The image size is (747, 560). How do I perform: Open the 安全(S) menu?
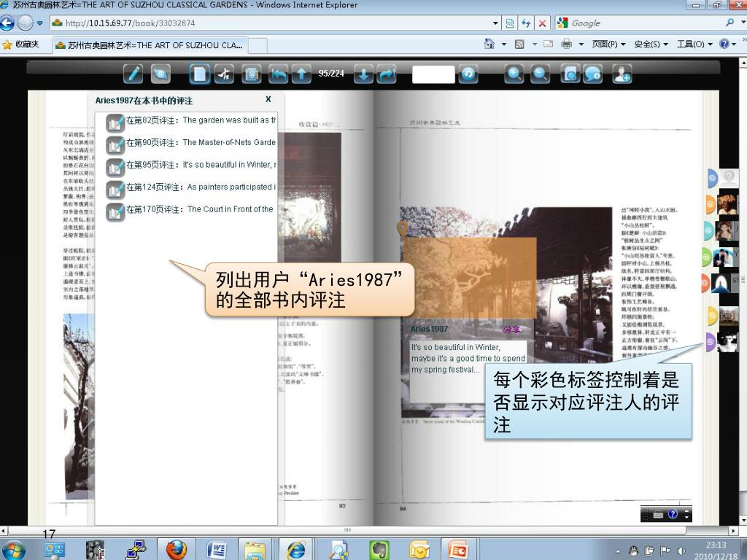click(651, 44)
